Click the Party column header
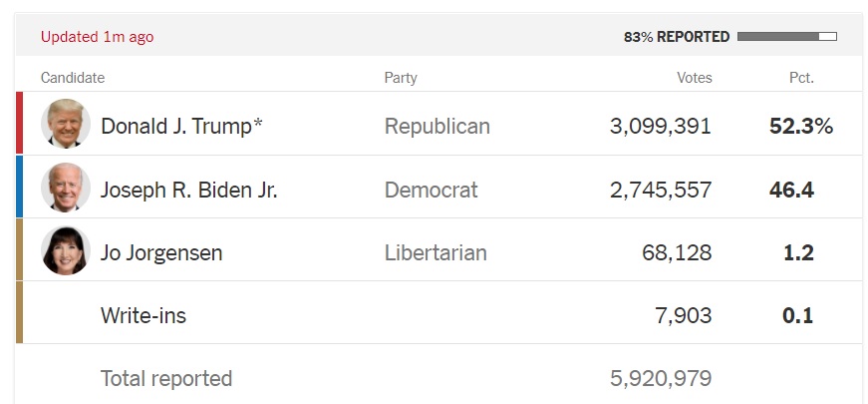Viewport: 868px width, 404px height. pos(401,78)
